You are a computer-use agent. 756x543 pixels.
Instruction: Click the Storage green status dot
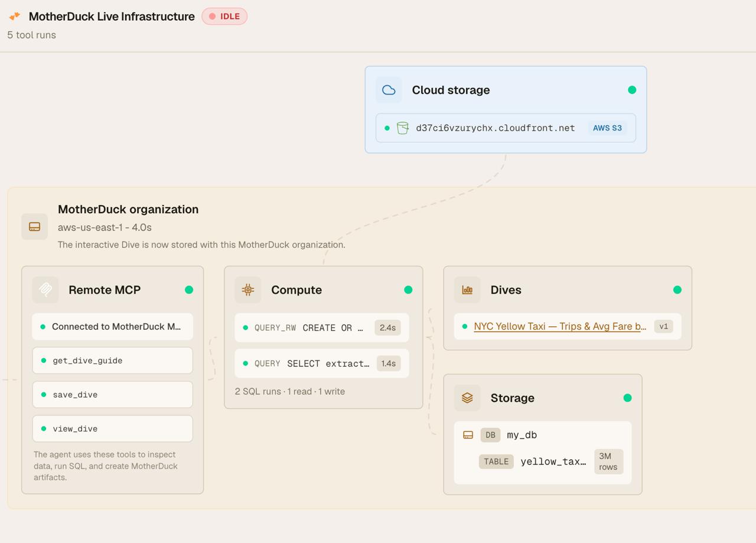(628, 398)
